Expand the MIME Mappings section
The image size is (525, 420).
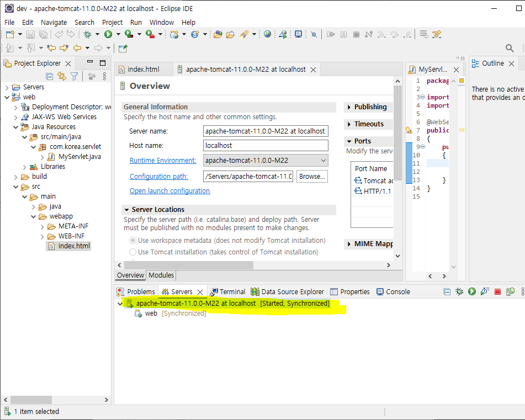(349, 244)
